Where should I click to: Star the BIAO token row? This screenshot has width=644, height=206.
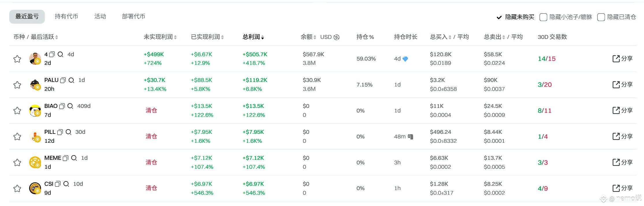pyautogui.click(x=17, y=111)
